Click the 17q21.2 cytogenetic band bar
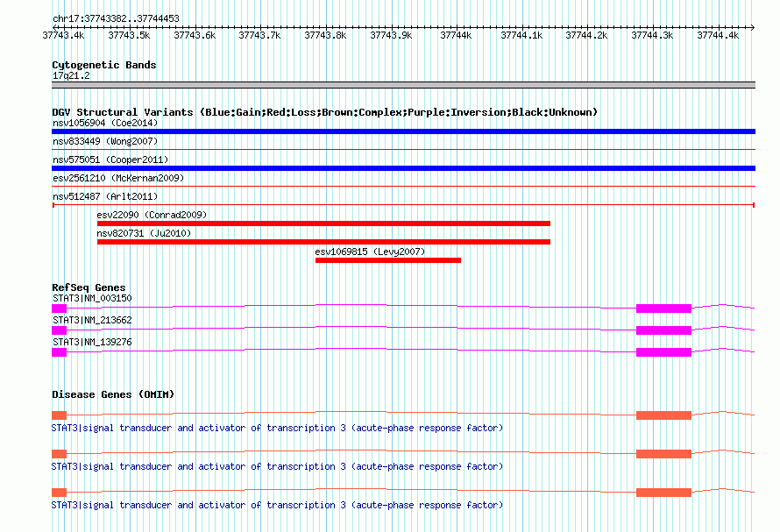The height and width of the screenshot is (532, 780). 403,85
